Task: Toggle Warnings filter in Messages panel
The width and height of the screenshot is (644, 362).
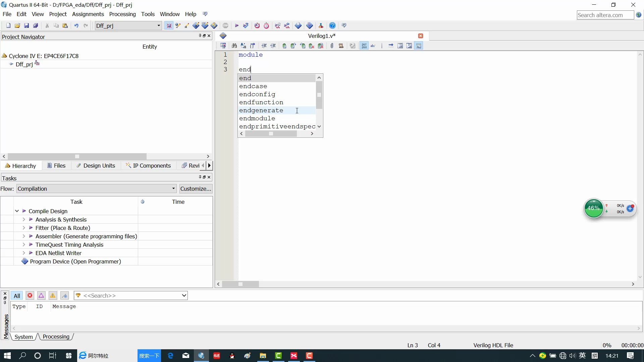Action: point(53,296)
